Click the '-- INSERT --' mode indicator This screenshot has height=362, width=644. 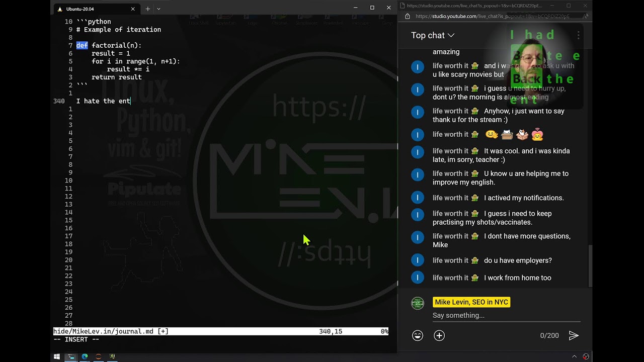(x=76, y=339)
